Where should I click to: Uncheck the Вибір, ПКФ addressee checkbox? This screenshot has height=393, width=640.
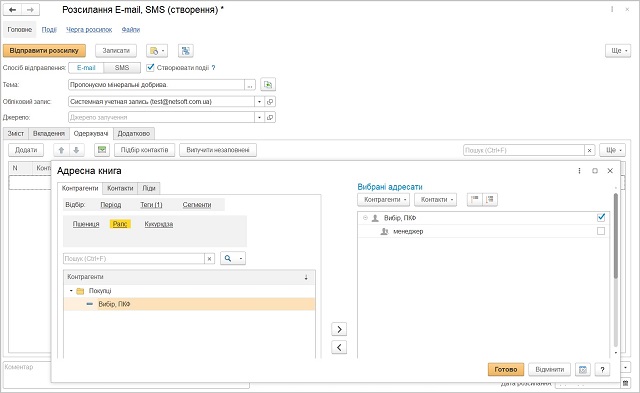pyautogui.click(x=601, y=218)
